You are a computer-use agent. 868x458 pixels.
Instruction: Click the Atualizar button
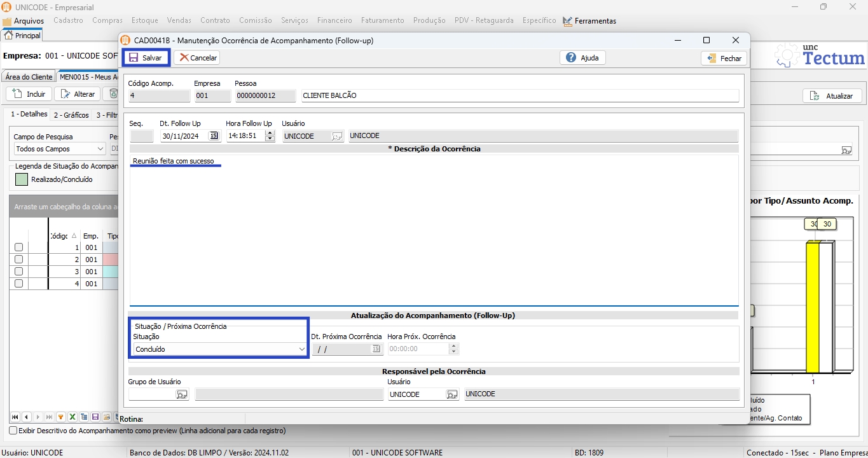832,96
